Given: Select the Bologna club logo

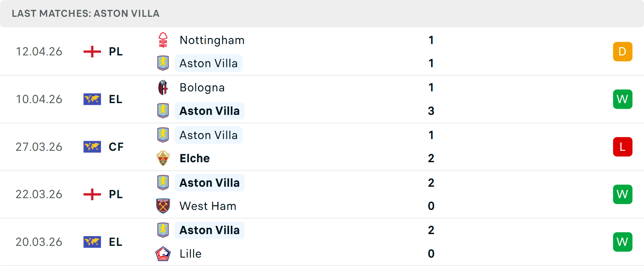Looking at the screenshot, I should click(x=163, y=87).
